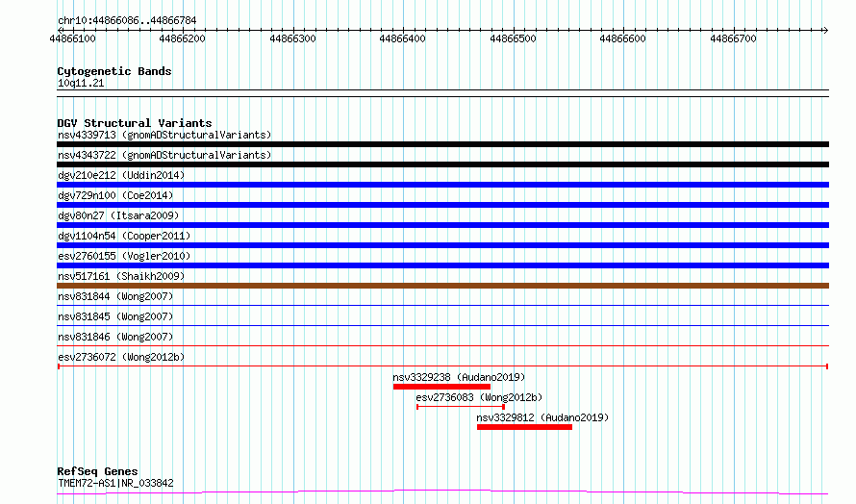This screenshot has width=856, height=504.
Task: Open gene TMEM72-AS1|NR_033842 label
Action: pos(115,483)
